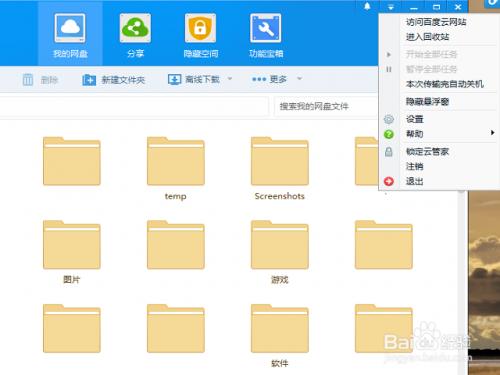The image size is (500, 375).
Task: Click the vertical scrollbar of file list
Action: 462,283
